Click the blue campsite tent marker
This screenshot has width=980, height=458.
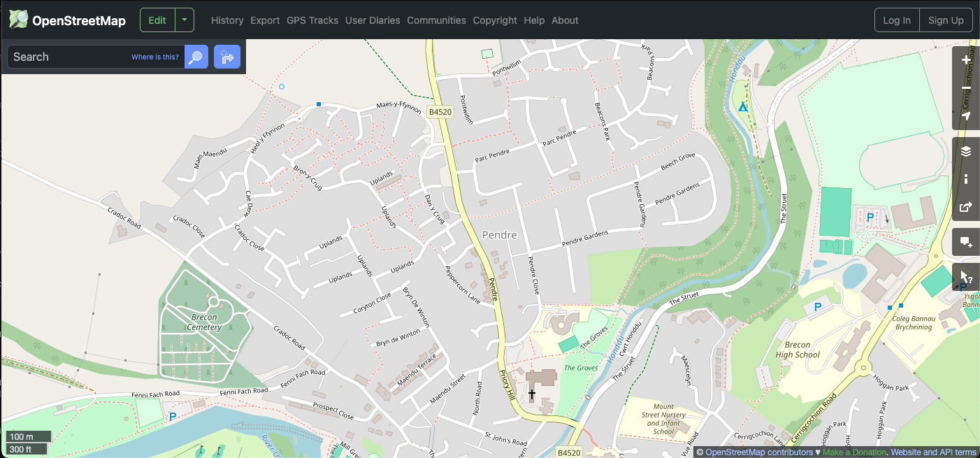click(x=743, y=107)
